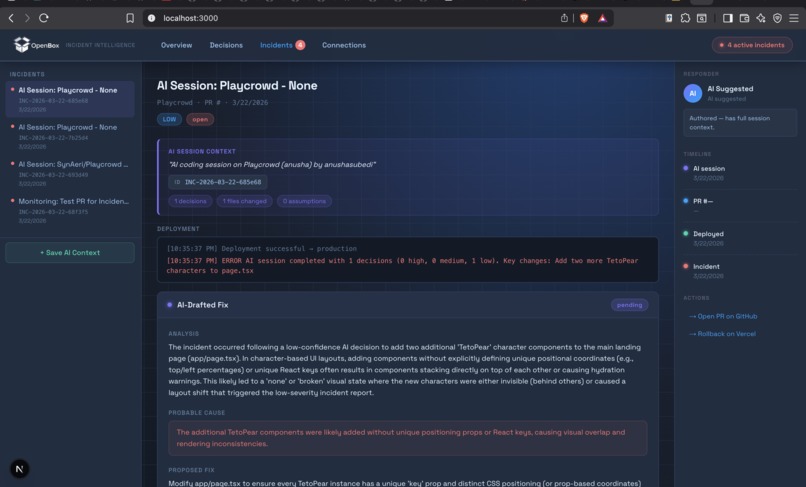Viewport: 806px width, 487px height.
Task: Click the Save AI Context button
Action: pos(70,252)
